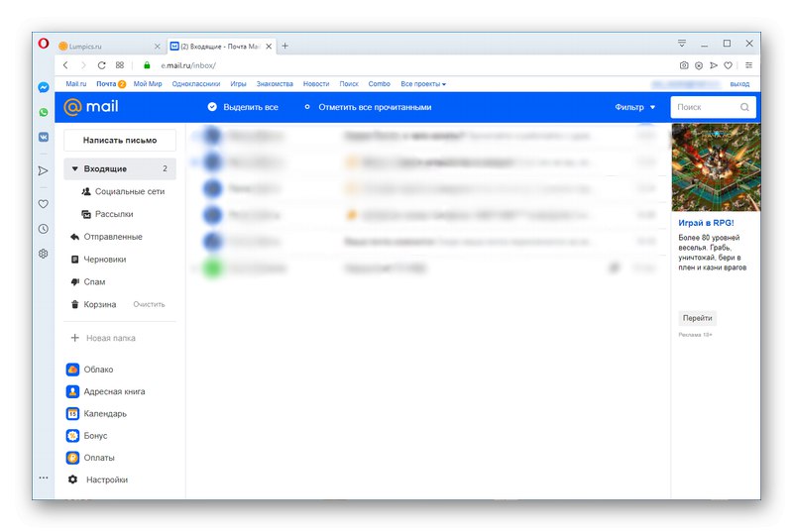Open Знакомства link
Viewport: 793px width, 532px height.
pos(275,84)
